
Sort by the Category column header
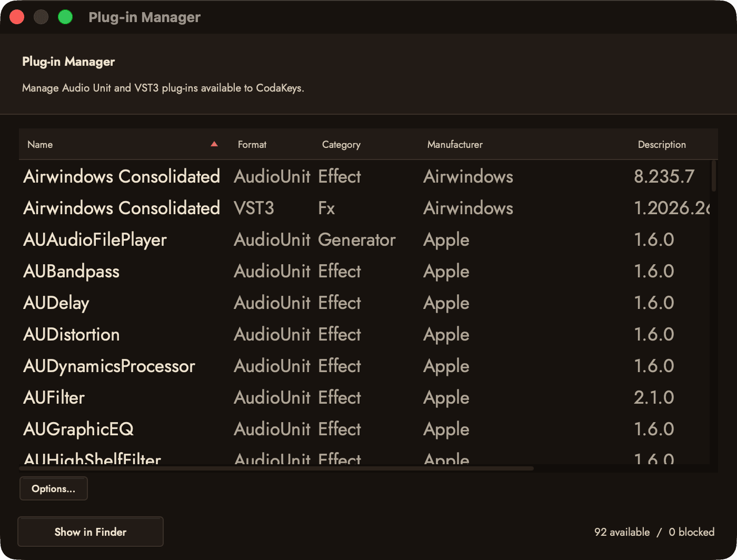click(366, 144)
